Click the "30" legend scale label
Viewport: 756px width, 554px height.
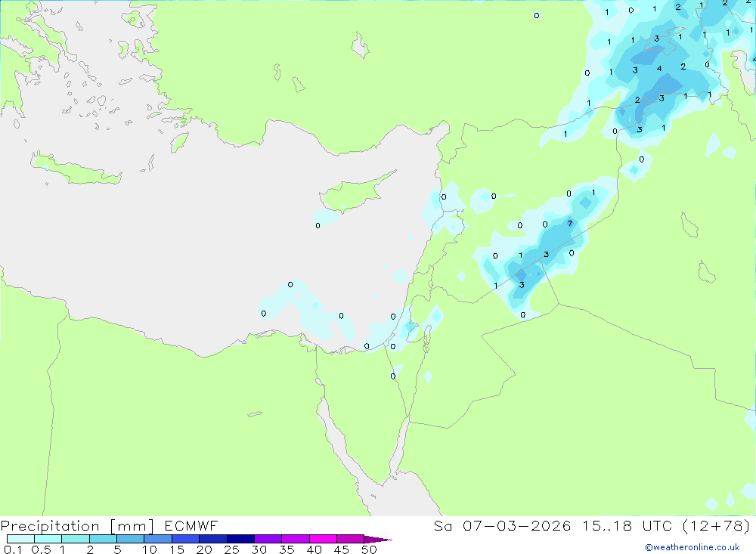click(259, 549)
